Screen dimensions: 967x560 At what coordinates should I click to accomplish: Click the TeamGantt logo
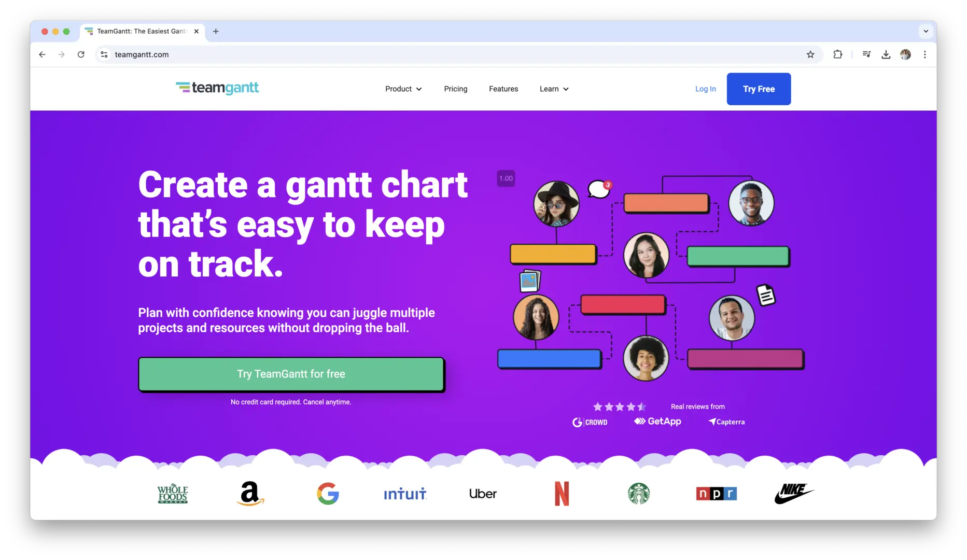(217, 88)
